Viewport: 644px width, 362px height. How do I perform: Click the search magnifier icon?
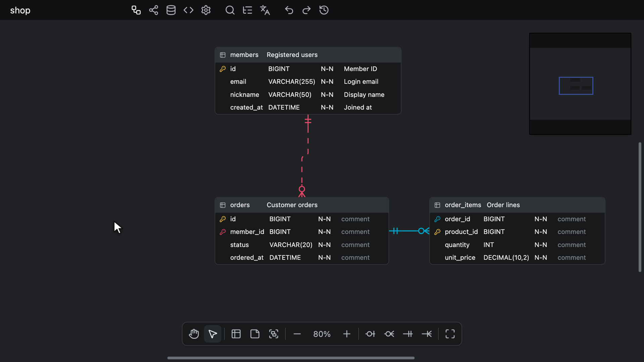coord(230,10)
